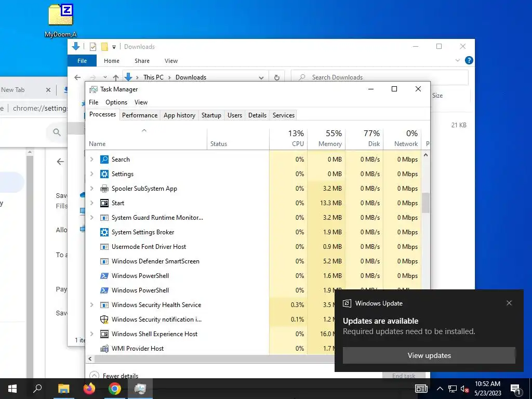The height and width of the screenshot is (399, 532).
Task: Sort processes by CPU column
Action: (x=288, y=138)
